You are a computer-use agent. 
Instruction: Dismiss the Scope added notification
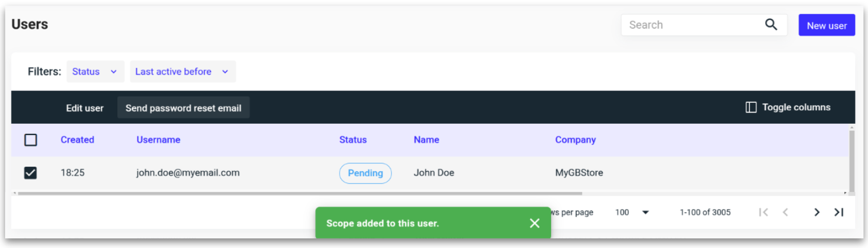click(535, 223)
